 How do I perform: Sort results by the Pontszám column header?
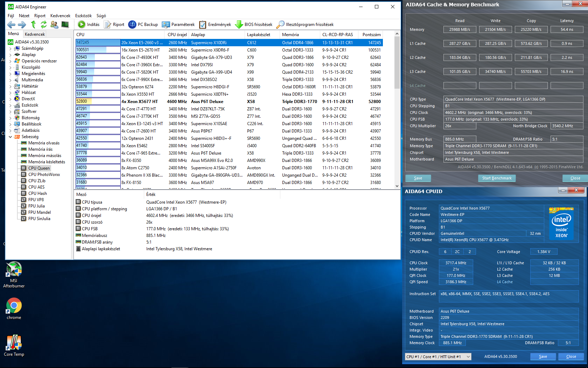point(371,35)
